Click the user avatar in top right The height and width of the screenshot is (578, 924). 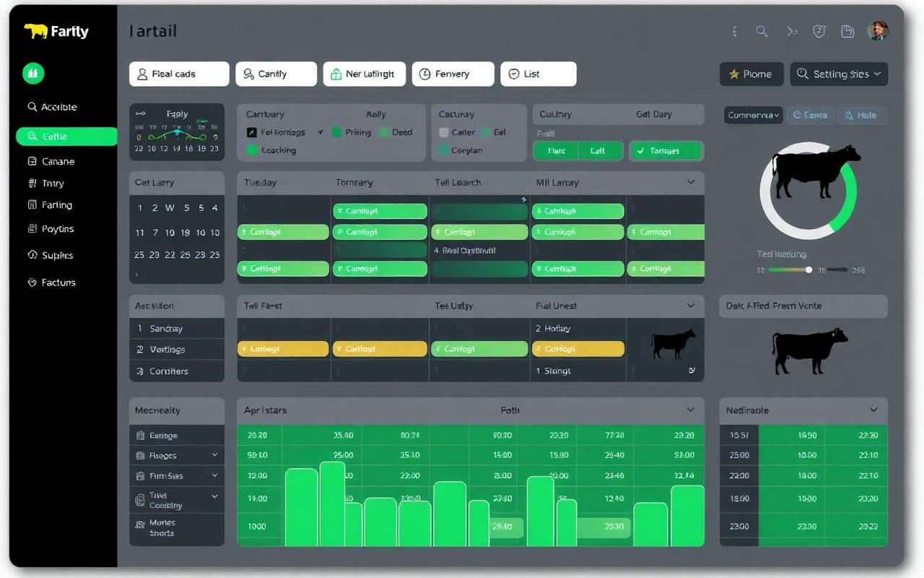pos(877,31)
